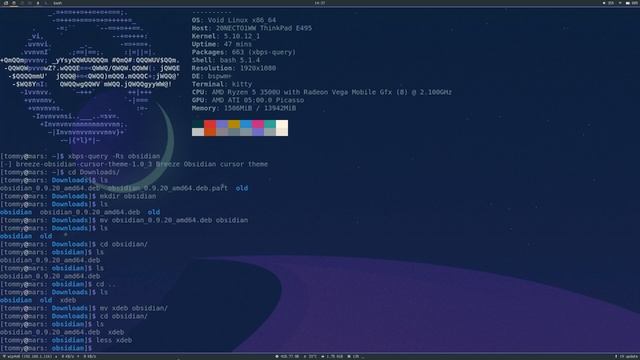Click the 'Uptime: 47 mins' line
640x360 pixels.
tap(222, 44)
